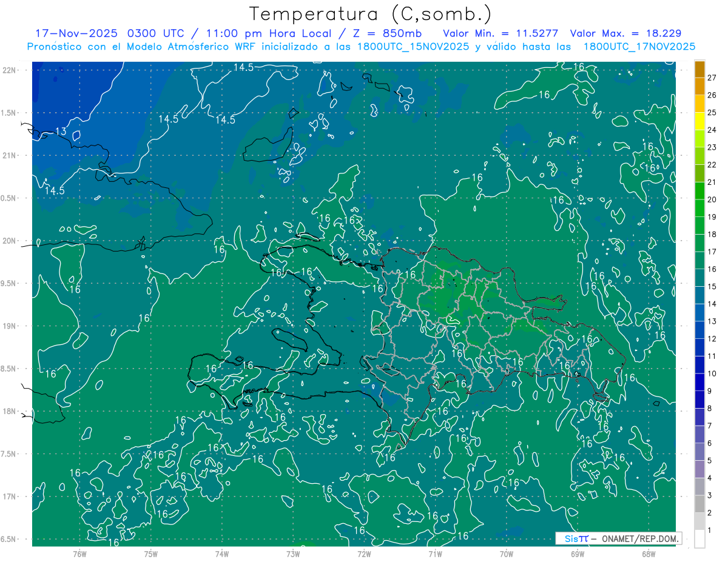Click the 21N latitude axis label
Screen dimensions: 728x562
9,155
